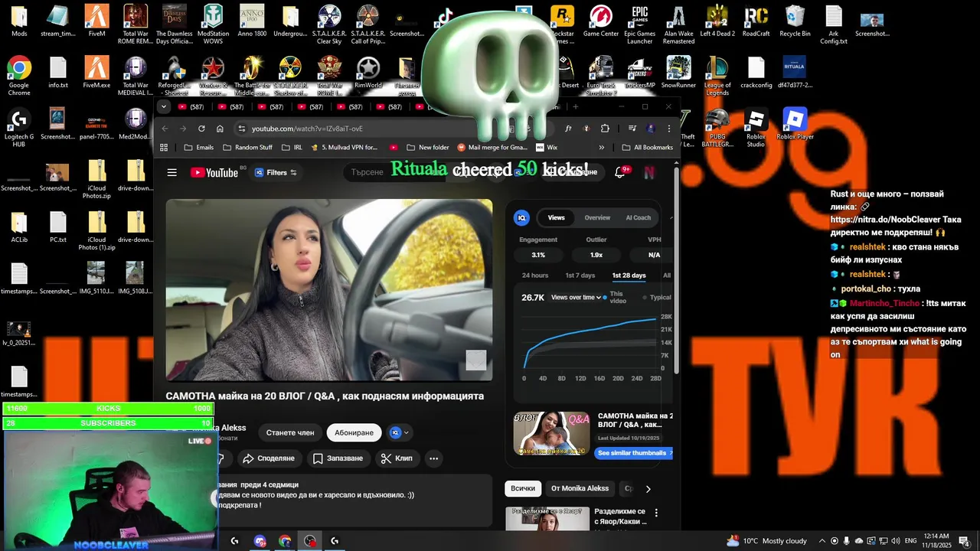The image size is (980, 551).
Task: Reload the page in Chrome
Action: [x=201, y=129]
